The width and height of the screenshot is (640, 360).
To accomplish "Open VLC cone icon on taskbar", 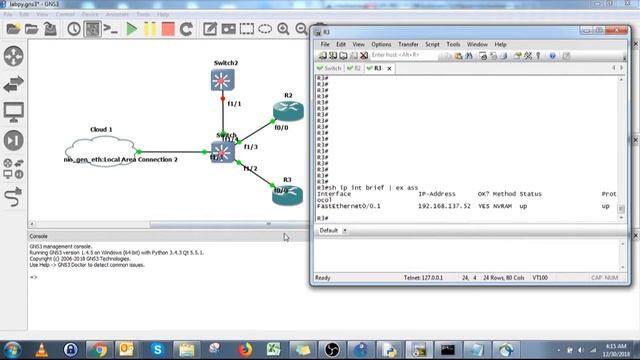I will click(x=42, y=350).
